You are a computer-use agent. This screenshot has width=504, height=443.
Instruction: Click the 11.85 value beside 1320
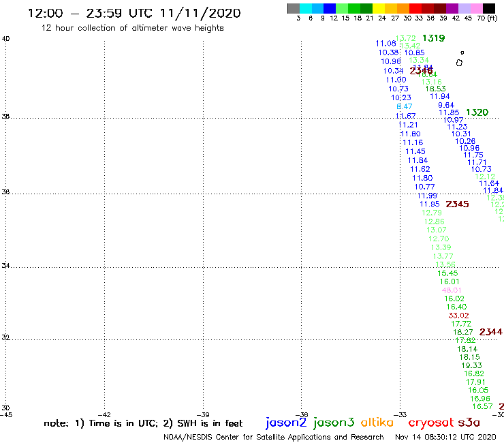coord(449,112)
